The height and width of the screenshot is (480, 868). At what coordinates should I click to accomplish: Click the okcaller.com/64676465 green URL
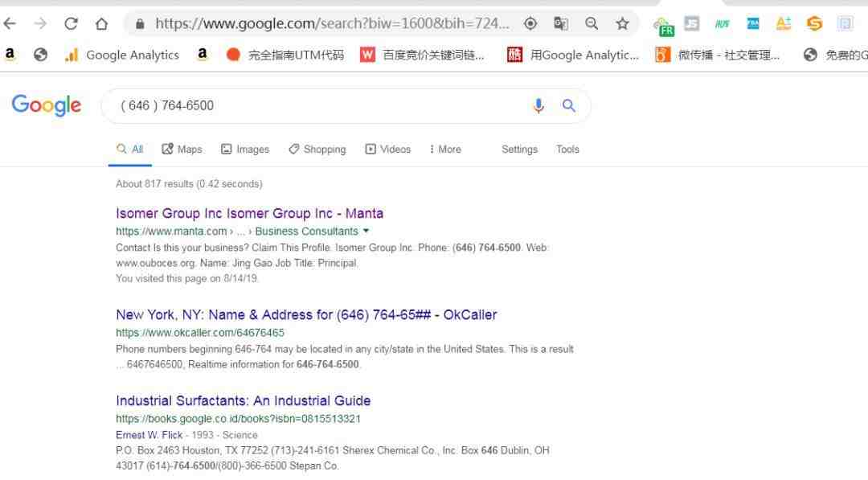tap(200, 332)
